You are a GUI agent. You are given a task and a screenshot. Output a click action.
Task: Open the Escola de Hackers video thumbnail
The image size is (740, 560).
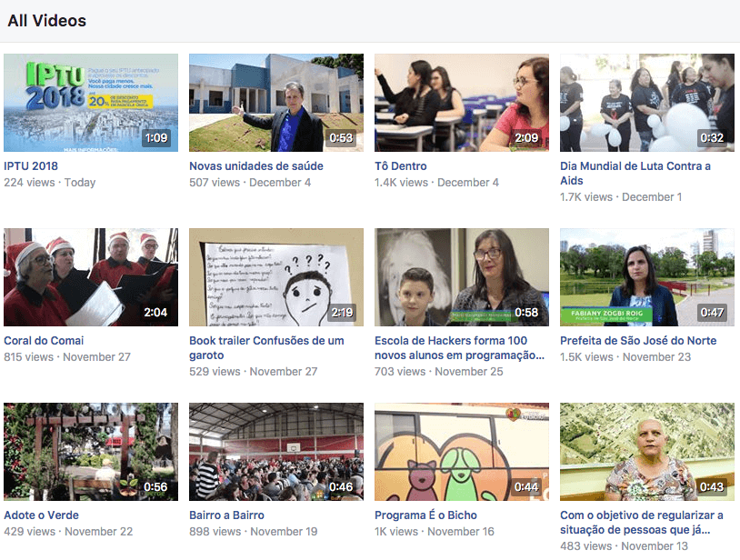(x=462, y=277)
